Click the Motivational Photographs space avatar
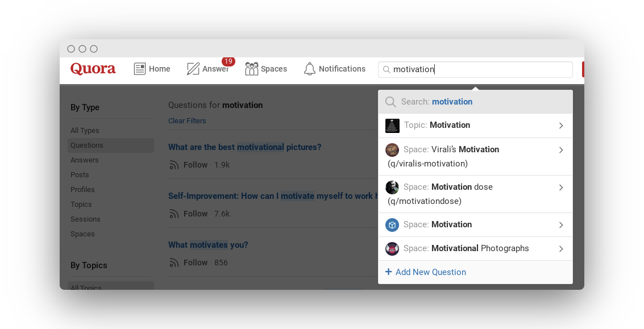The image size is (644, 329). [392, 249]
